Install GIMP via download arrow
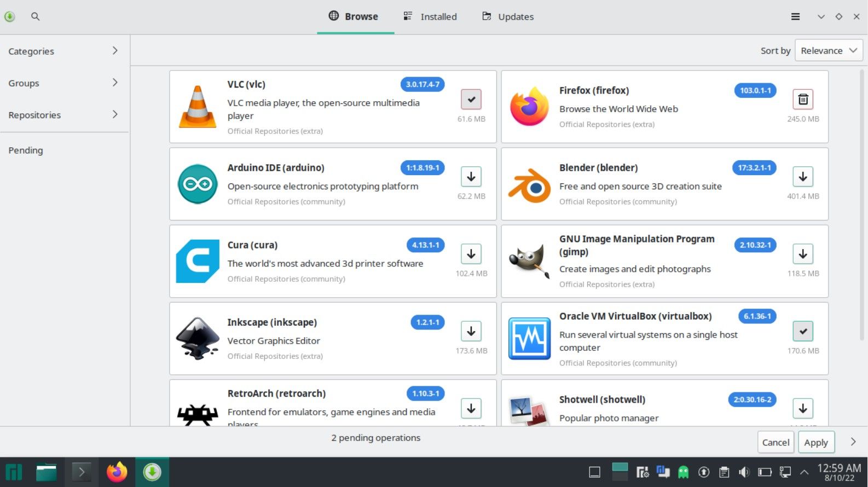868x487 pixels. coord(803,254)
